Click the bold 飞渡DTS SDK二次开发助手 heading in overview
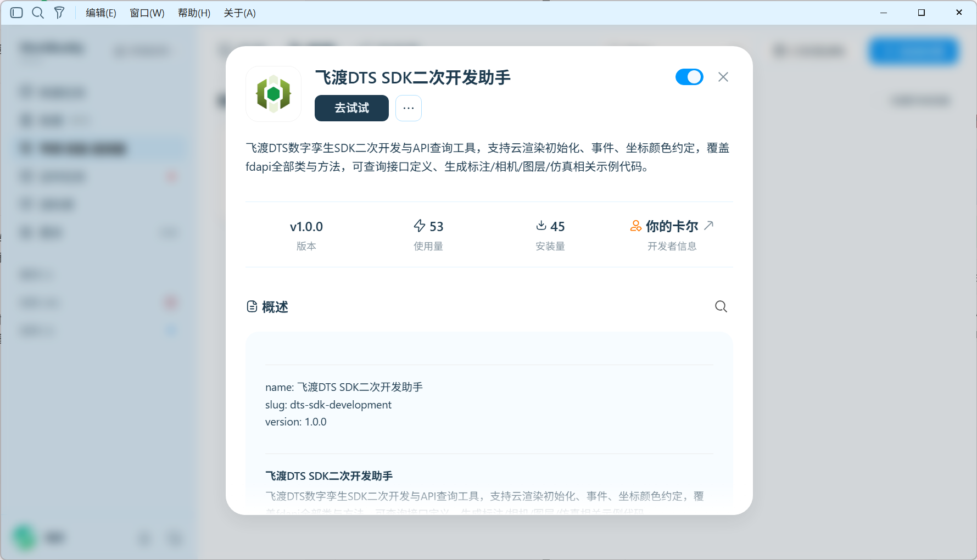This screenshot has width=977, height=560. click(329, 476)
